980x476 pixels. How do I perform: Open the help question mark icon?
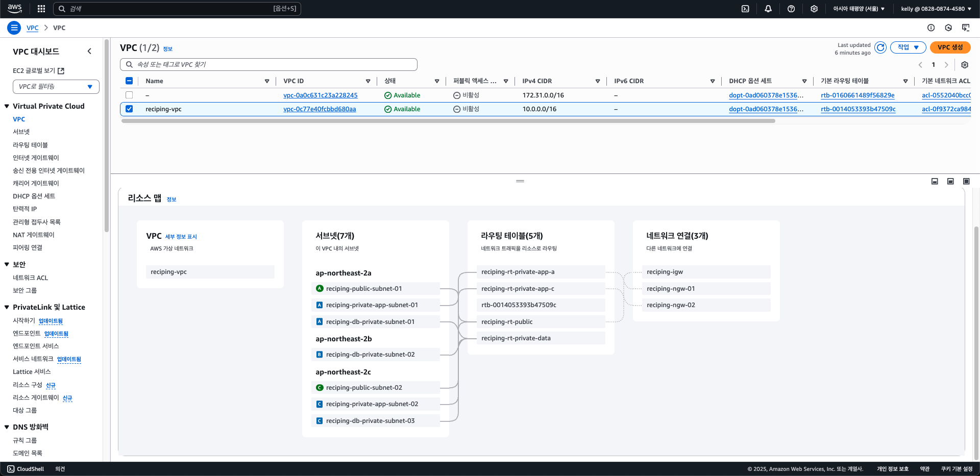791,9
